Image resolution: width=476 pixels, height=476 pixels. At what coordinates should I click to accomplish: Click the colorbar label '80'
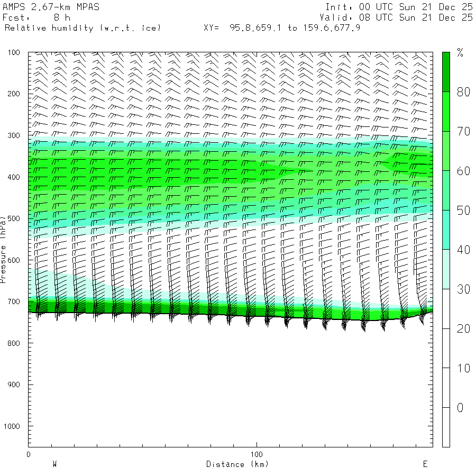tap(463, 92)
